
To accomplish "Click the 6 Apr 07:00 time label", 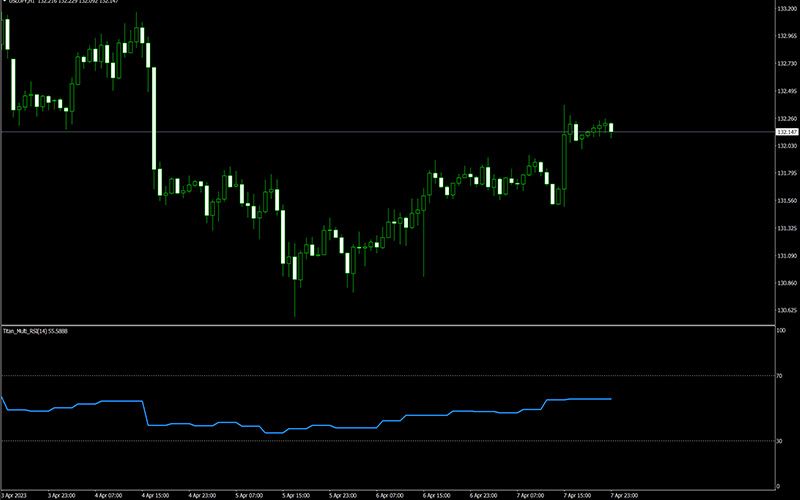I will (x=390, y=495).
